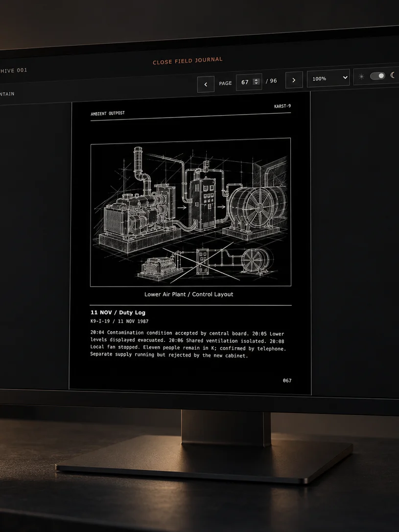Go to the next page with right chevron

pos(294,80)
